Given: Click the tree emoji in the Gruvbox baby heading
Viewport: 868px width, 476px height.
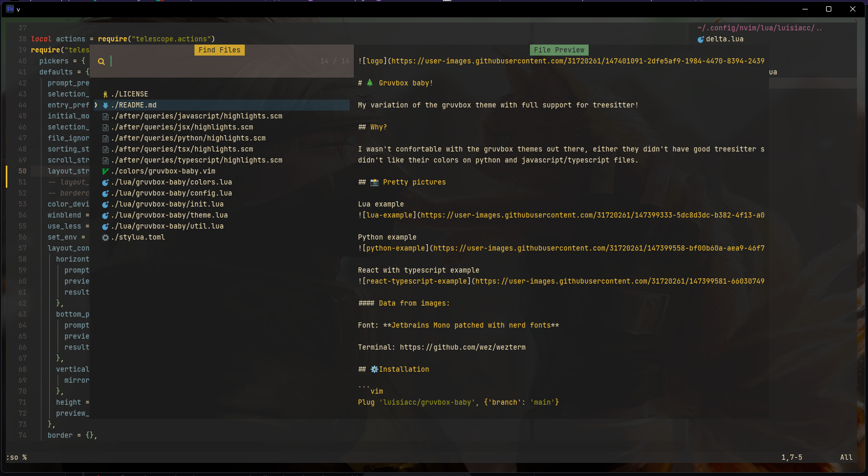Looking at the screenshot, I should [x=370, y=83].
